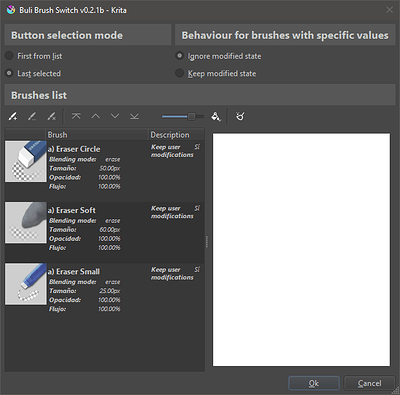The image size is (400, 395).
Task: Select the First from list option
Action: coord(34,56)
